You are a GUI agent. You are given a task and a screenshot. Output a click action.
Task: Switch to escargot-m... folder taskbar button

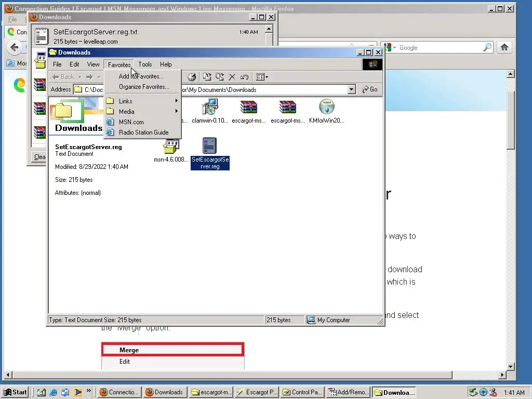211,392
